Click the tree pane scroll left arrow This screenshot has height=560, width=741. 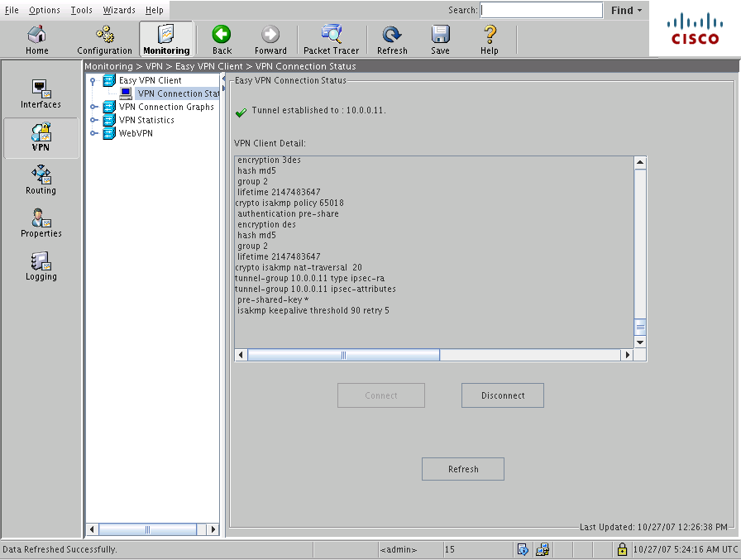tap(92, 529)
